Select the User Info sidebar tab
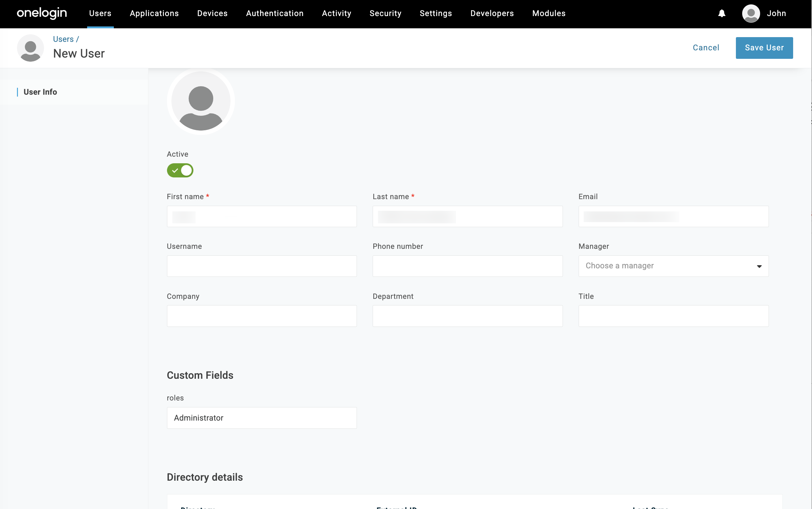The width and height of the screenshot is (812, 509). [40, 92]
